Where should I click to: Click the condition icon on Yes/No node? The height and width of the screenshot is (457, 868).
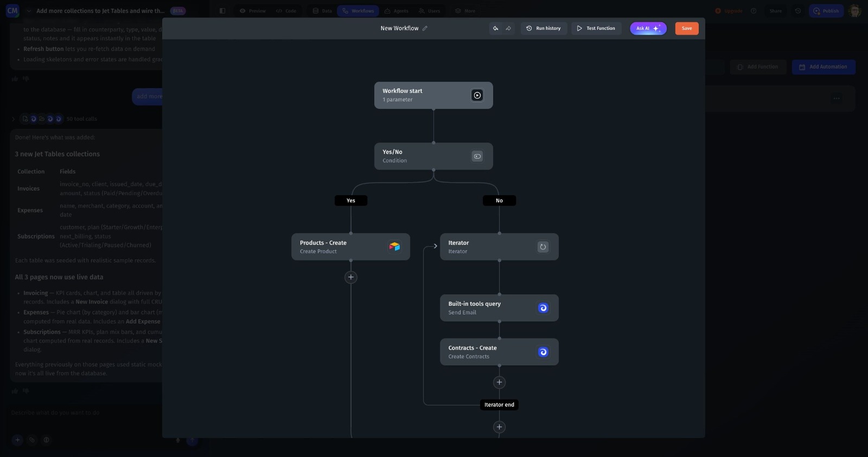point(477,156)
